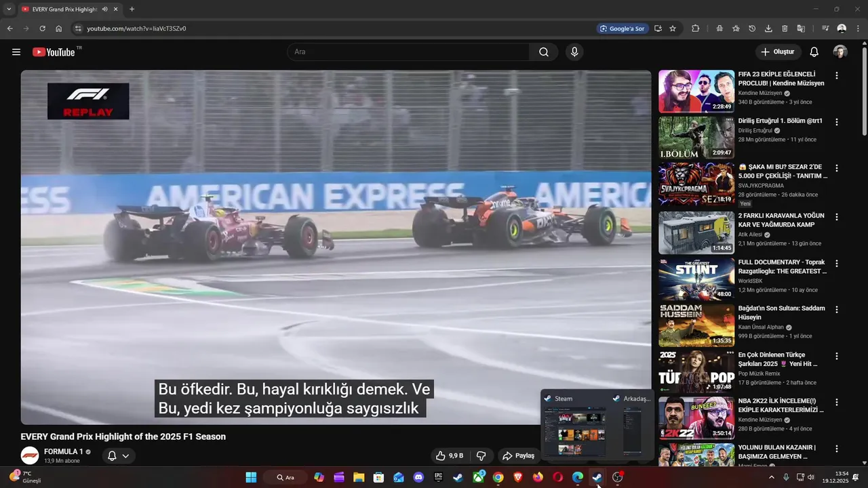This screenshot has height=488, width=868.
Task: Open Opera browser from the taskbar
Action: (558, 477)
